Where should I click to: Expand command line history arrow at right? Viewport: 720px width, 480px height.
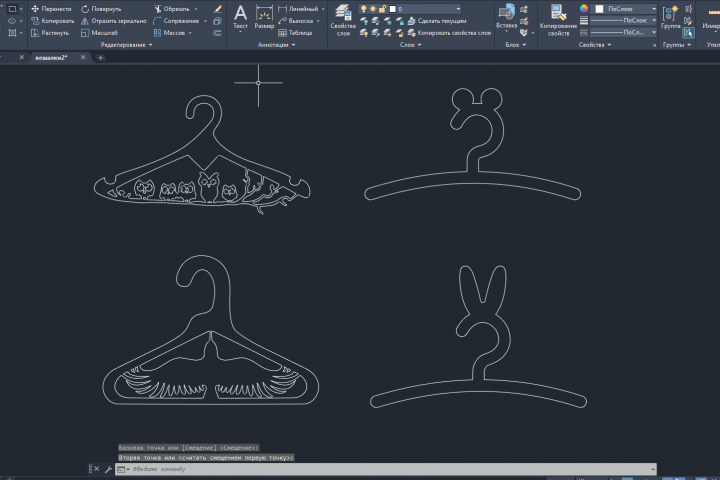click(652, 469)
